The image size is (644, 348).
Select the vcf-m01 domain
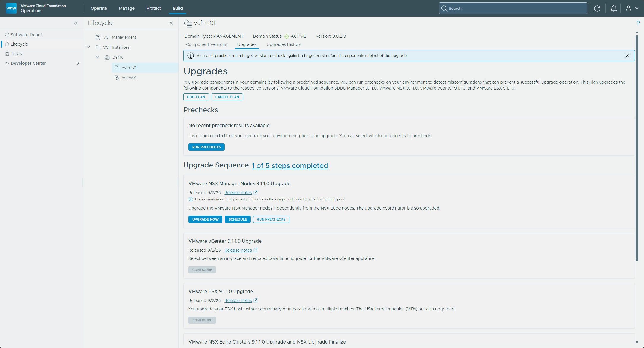129,67
